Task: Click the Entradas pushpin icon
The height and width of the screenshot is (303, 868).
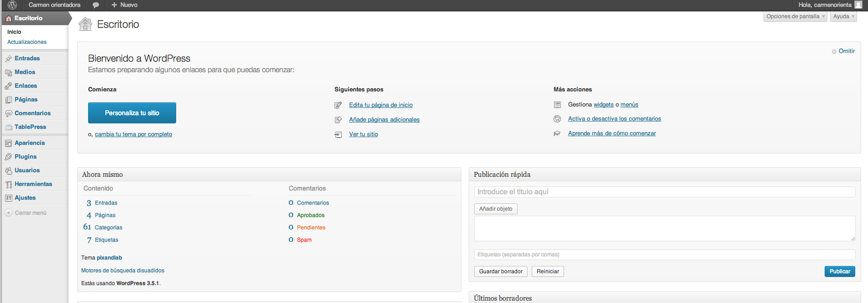Action: [x=9, y=58]
